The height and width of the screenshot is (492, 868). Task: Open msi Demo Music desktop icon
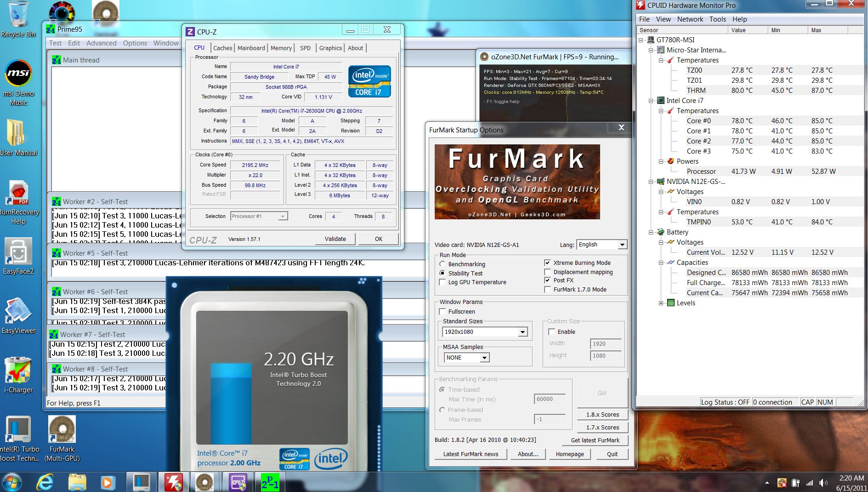coord(18,83)
